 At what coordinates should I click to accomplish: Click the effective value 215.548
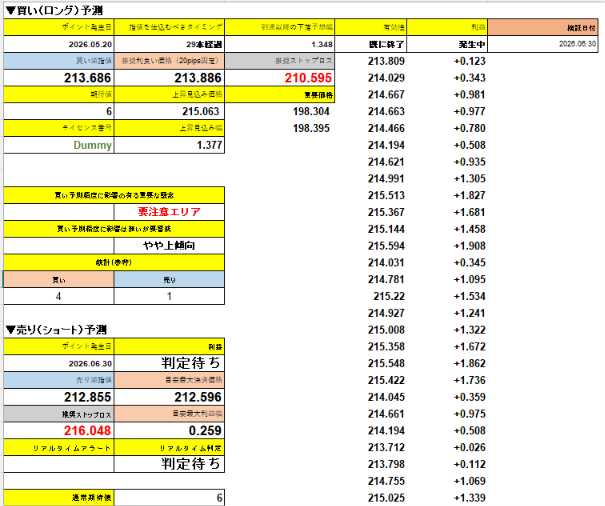(x=386, y=364)
